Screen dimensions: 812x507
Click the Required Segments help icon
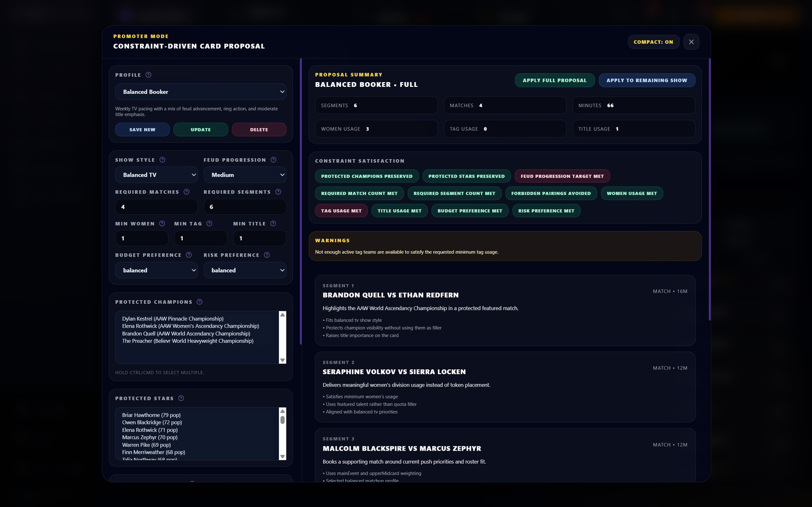click(278, 192)
